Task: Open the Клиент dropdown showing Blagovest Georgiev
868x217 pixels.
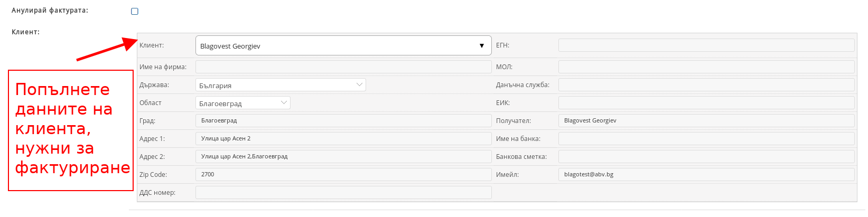Action: 343,46
